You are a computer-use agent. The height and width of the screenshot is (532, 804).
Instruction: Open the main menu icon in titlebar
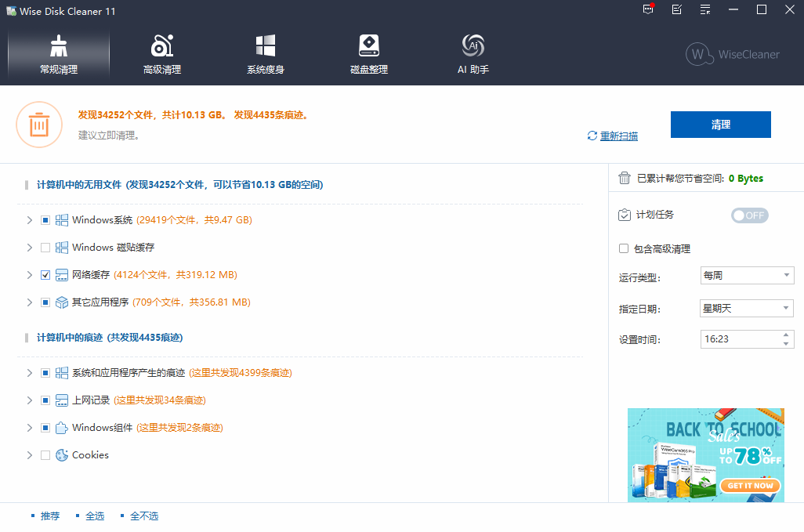click(704, 10)
